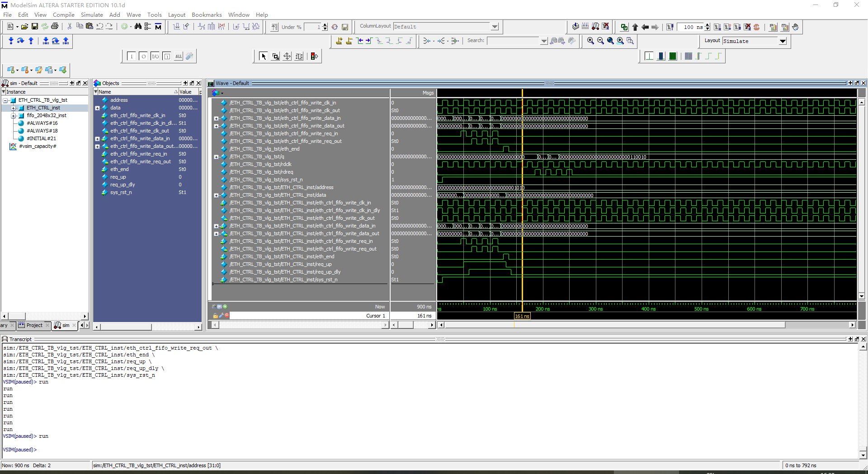The image size is (868, 474).
Task: Click the Value column header in Objects
Action: tap(186, 92)
